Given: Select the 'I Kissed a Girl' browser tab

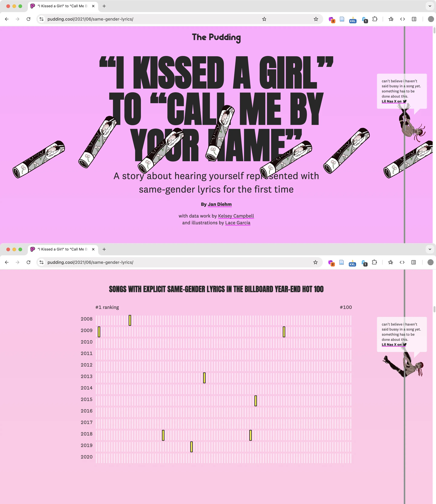Looking at the screenshot, I should click(61, 6).
